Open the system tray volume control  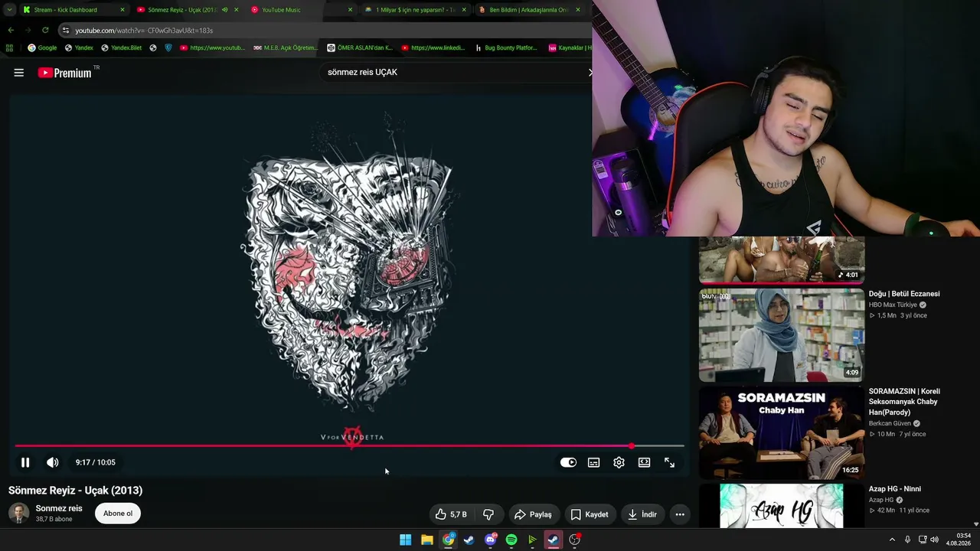934,540
